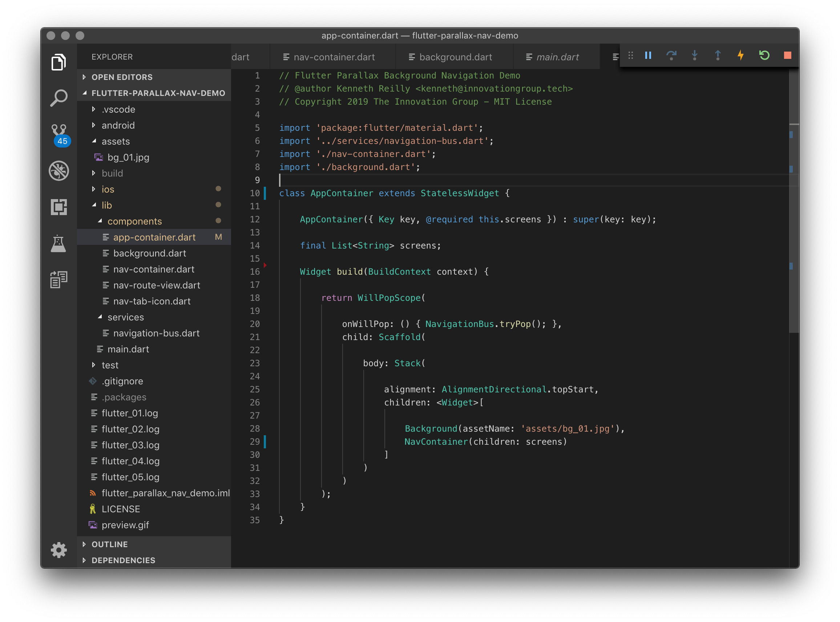Collapse the components folder
This screenshot has height=622, width=840.
pyautogui.click(x=134, y=221)
